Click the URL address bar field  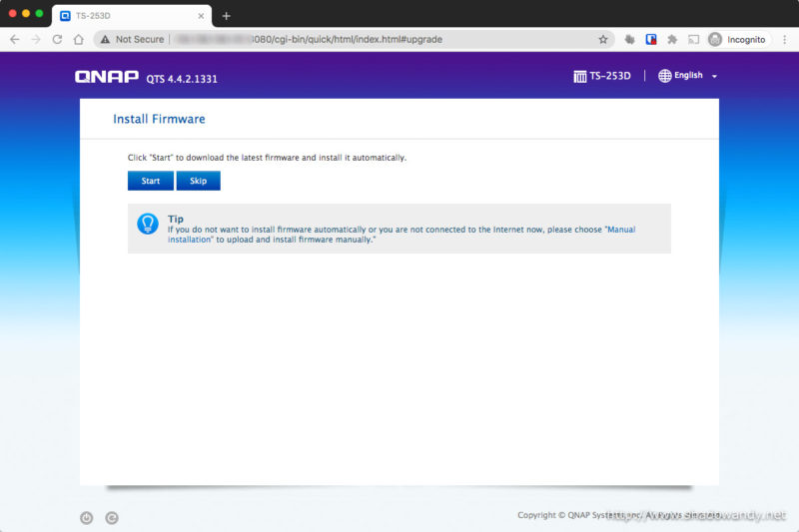pos(380,39)
